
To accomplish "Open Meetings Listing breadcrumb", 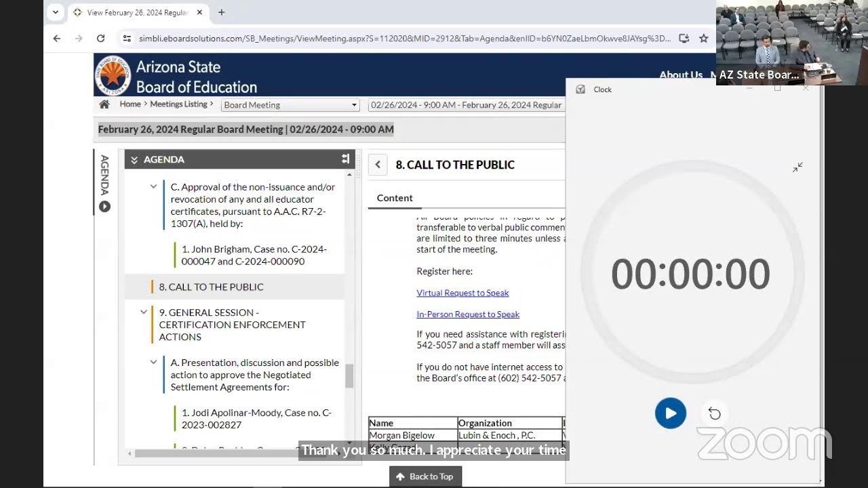I will (178, 104).
